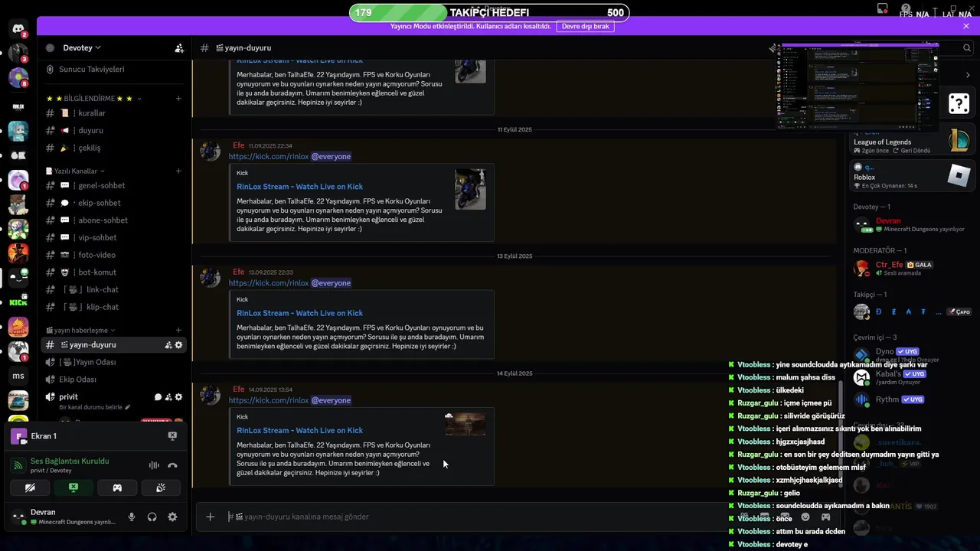This screenshot has width=980, height=551.
Task: Click the mystery dice activity icon
Action: click(x=959, y=103)
